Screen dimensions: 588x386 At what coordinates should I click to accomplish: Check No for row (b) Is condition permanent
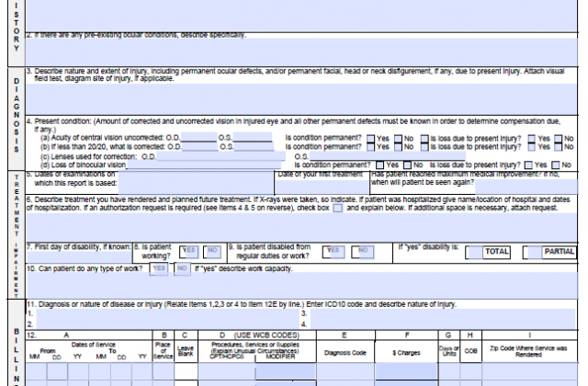point(398,147)
